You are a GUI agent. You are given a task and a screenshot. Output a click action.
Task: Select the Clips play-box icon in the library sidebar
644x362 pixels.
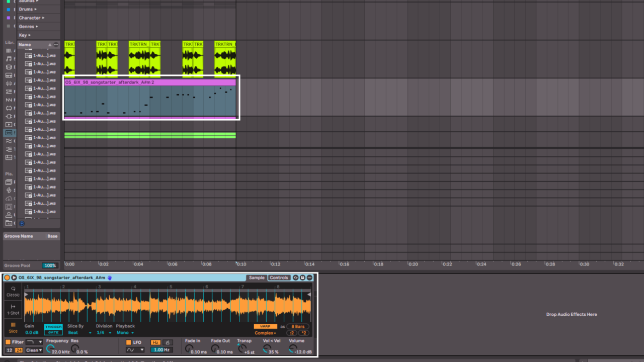click(x=9, y=125)
